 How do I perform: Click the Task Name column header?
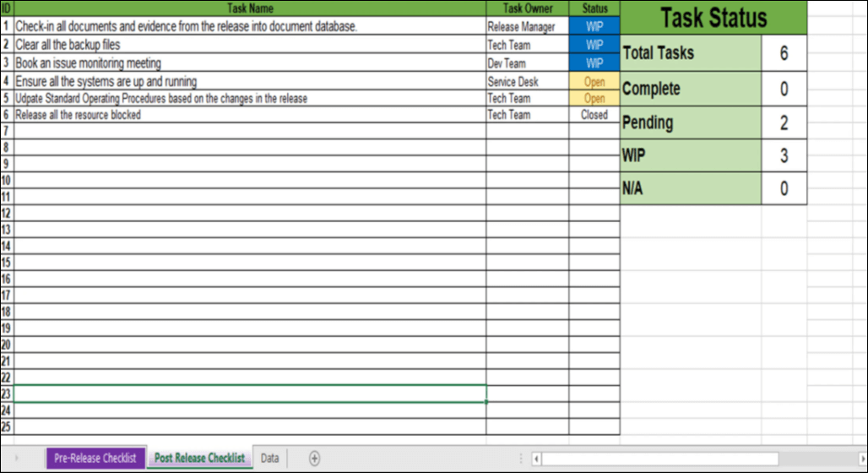tap(251, 8)
